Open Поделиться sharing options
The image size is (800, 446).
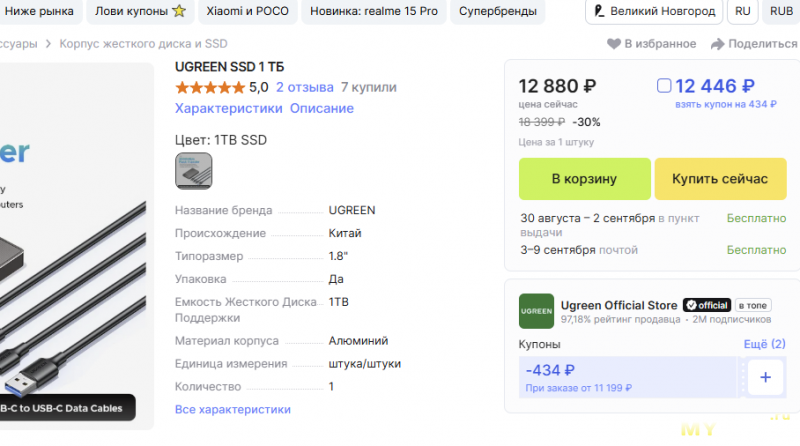(x=762, y=44)
